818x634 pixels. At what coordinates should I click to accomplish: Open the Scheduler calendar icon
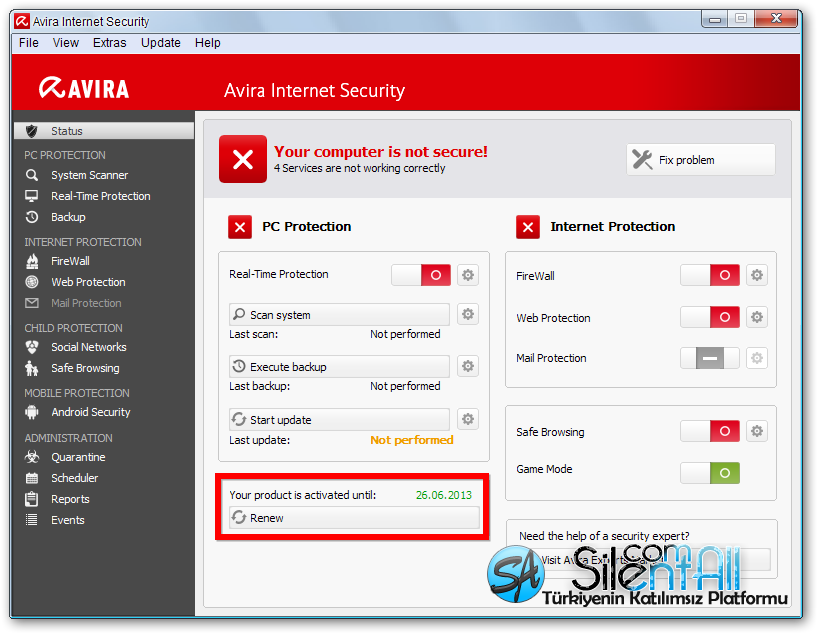(32, 478)
